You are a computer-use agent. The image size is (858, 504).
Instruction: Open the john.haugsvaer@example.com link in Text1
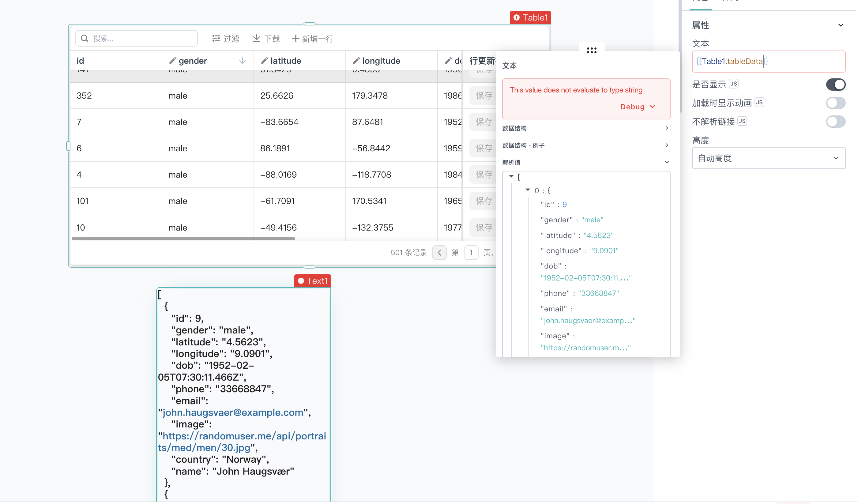(233, 412)
